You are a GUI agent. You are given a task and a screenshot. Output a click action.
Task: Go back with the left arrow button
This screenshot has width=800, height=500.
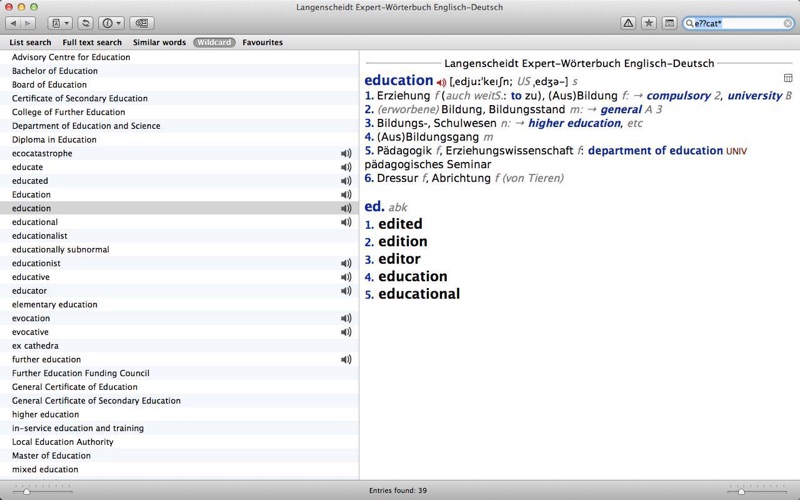[x=13, y=23]
